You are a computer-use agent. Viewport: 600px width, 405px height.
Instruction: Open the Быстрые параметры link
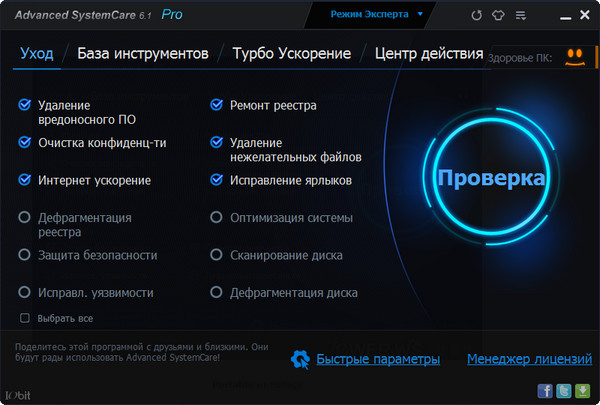coord(378,359)
